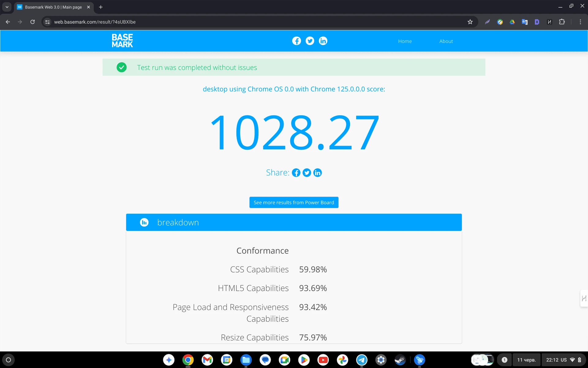Open the Google Drive extension icon
Viewport: 588px width, 368px height.
[x=512, y=22]
